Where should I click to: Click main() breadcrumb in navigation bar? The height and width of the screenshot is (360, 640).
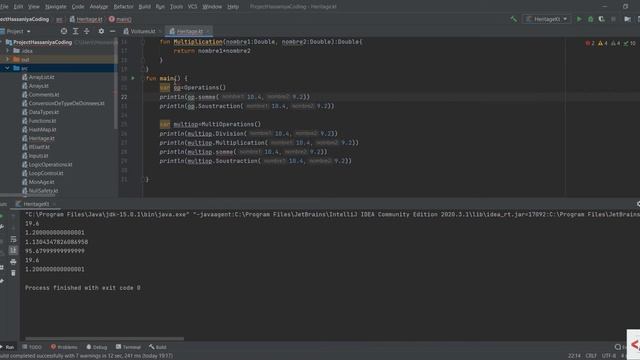pyautogui.click(x=120, y=19)
